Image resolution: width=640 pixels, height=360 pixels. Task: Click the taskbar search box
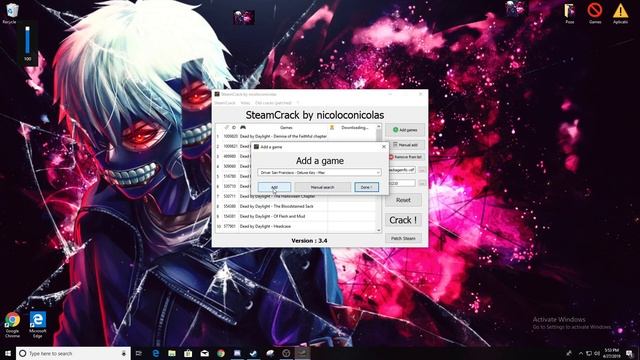click(x=73, y=353)
